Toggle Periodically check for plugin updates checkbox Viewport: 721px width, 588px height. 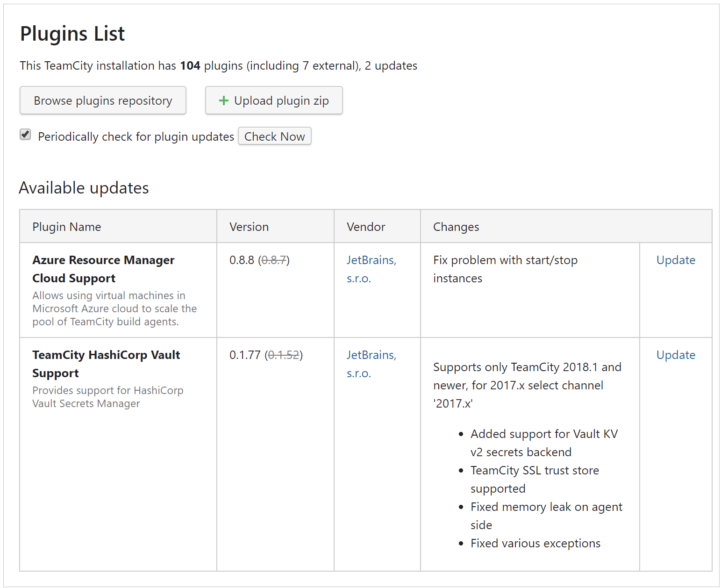[x=25, y=135]
